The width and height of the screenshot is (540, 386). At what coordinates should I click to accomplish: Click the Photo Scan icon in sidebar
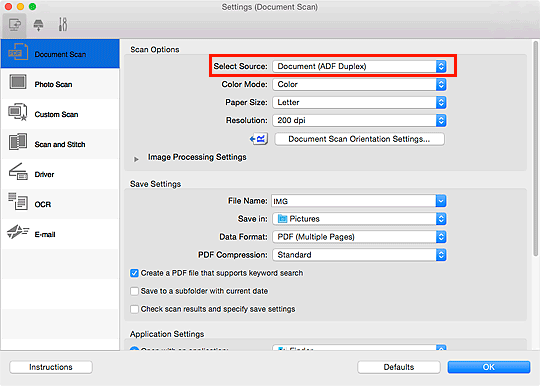pos(18,83)
